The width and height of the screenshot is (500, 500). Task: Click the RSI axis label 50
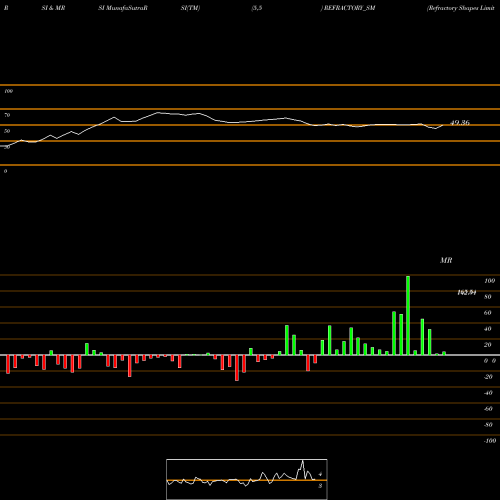coord(7,131)
